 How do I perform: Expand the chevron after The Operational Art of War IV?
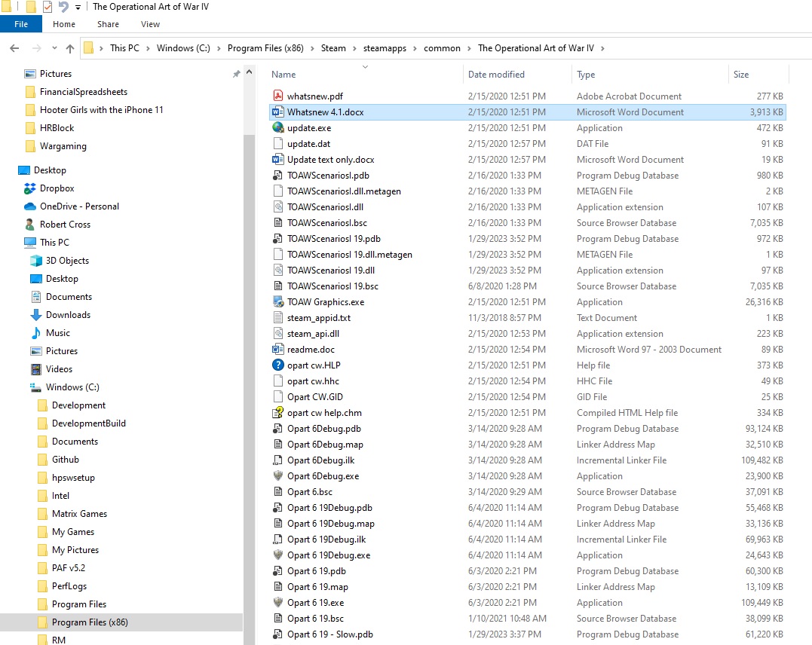(x=603, y=48)
